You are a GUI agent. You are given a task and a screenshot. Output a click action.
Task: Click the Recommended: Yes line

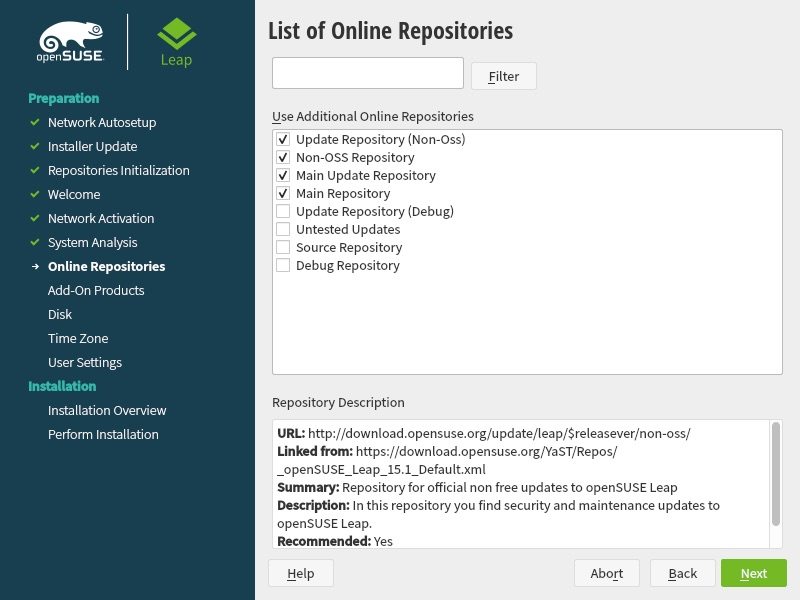pos(335,541)
